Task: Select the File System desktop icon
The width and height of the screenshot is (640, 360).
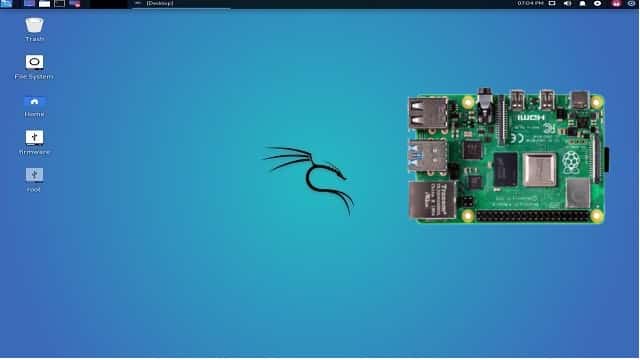Action: point(34,67)
